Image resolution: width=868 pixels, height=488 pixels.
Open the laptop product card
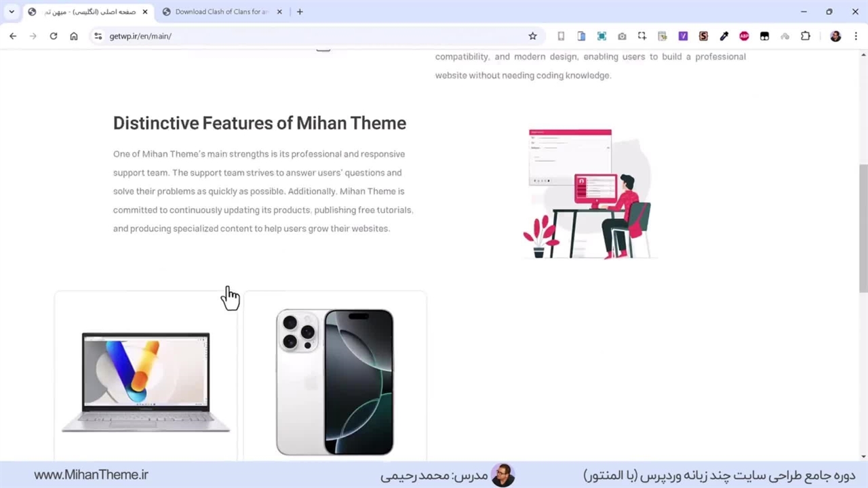(x=146, y=376)
